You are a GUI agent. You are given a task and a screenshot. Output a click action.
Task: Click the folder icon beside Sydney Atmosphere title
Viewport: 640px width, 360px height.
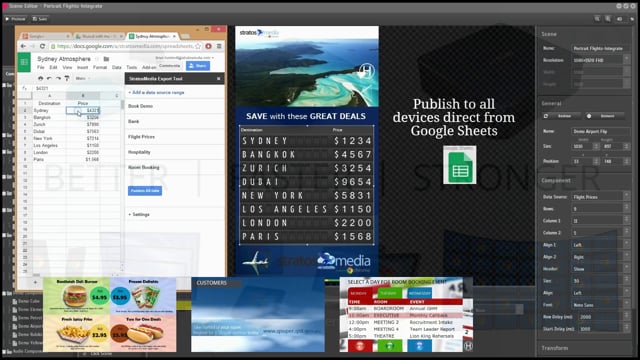pos(106,59)
